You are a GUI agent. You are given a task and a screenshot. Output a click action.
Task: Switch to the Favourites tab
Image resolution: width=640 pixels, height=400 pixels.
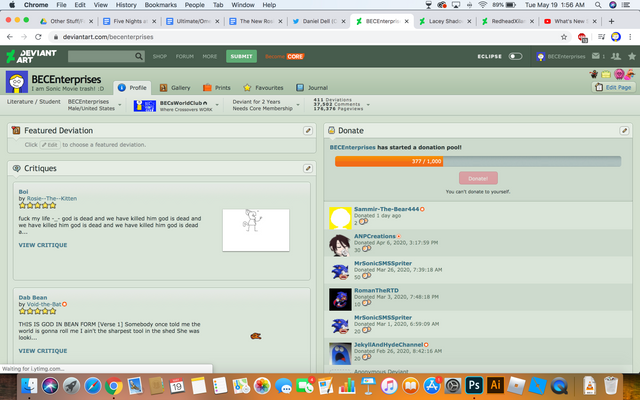(263, 88)
